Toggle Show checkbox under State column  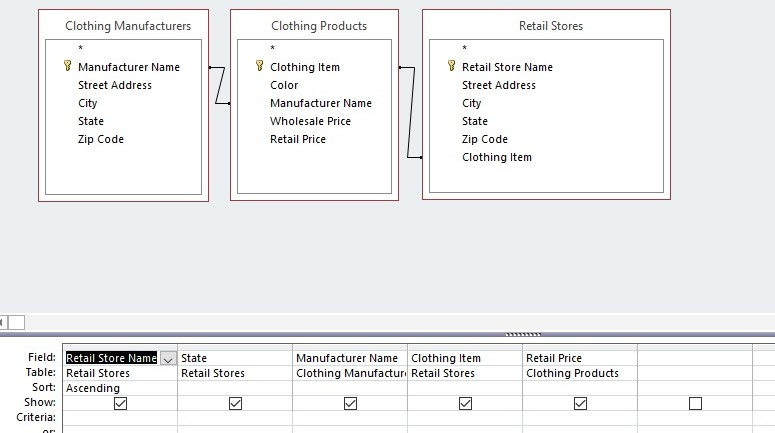click(235, 403)
